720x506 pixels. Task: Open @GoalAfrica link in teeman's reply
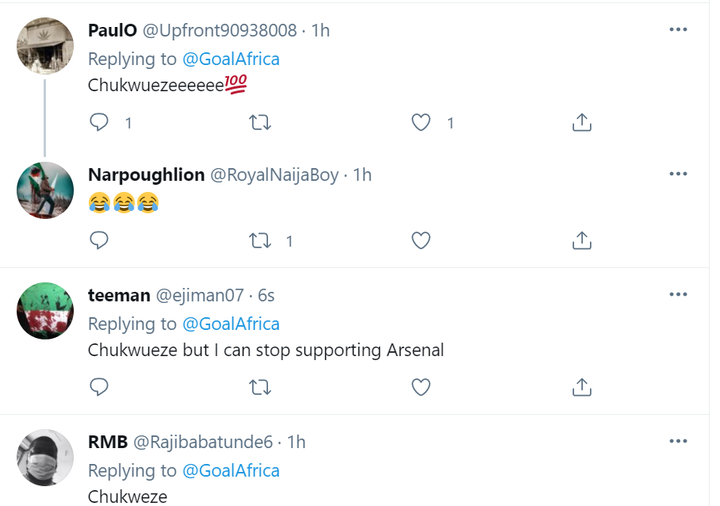(x=230, y=324)
